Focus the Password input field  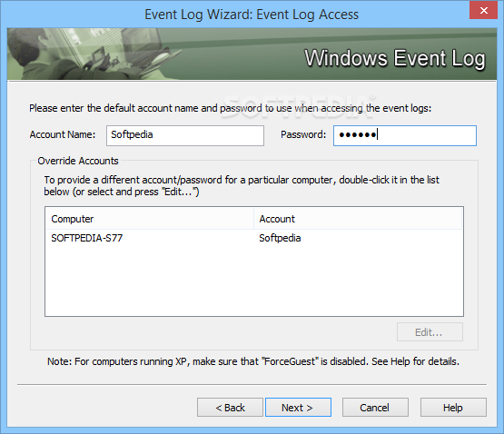[x=405, y=135]
